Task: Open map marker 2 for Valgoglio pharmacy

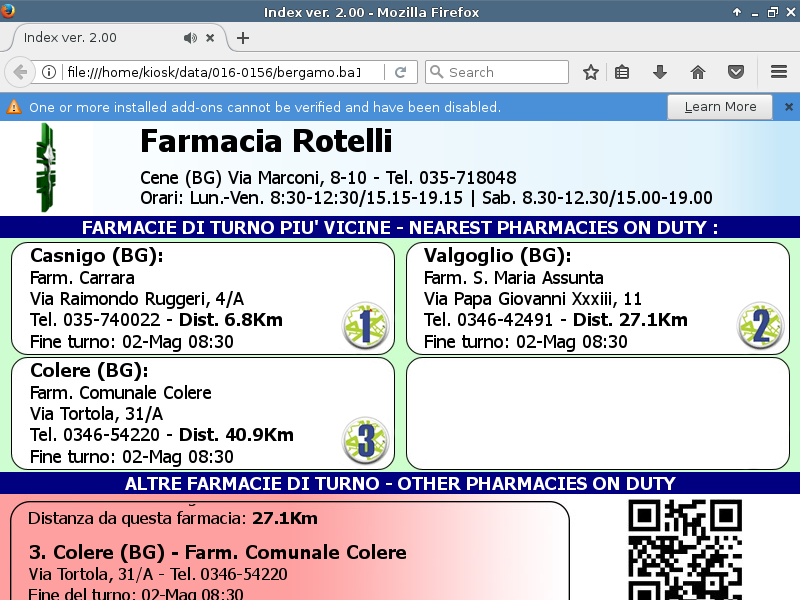Action: (760, 325)
